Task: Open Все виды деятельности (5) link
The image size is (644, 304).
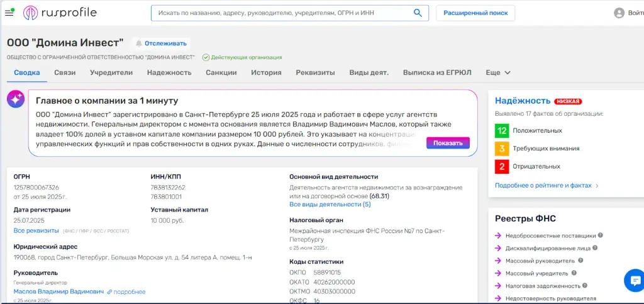Action: click(330, 204)
